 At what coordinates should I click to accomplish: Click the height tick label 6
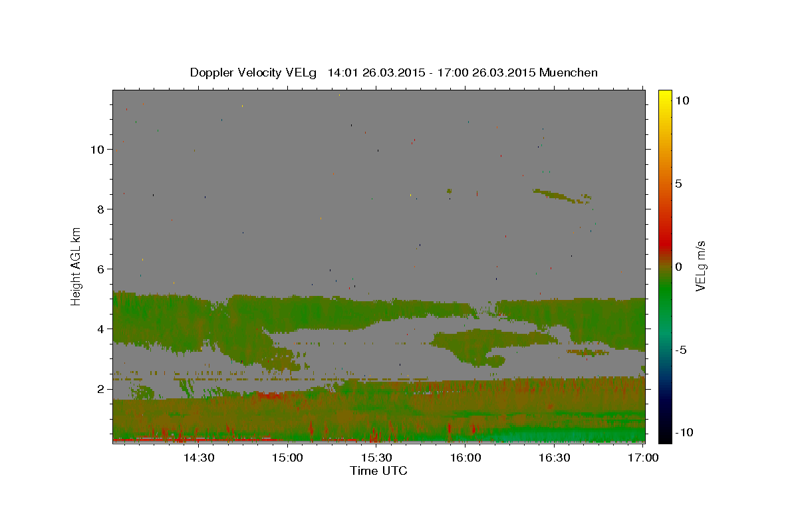point(102,269)
